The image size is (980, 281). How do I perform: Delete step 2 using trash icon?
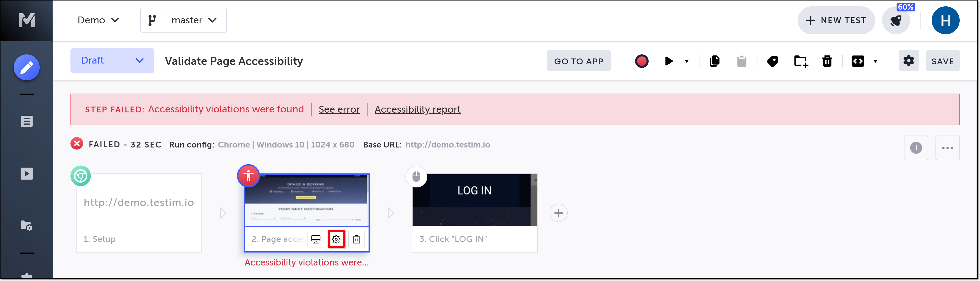[356, 239]
